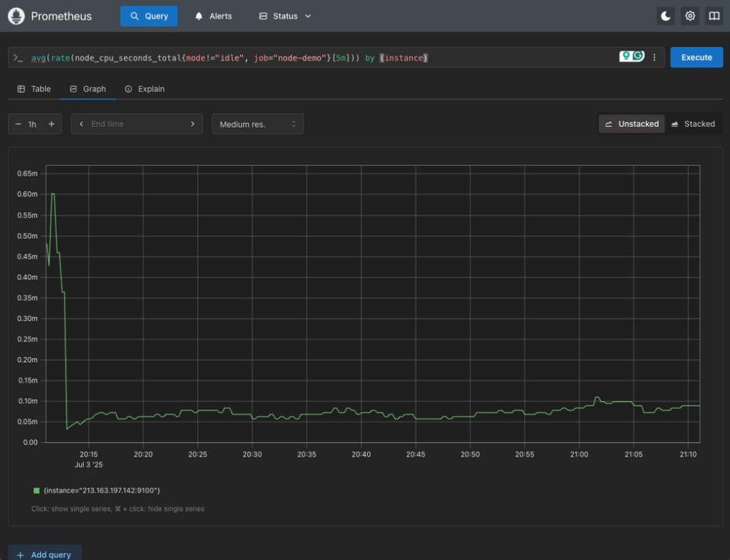Open the Explain tab
This screenshot has height=560, width=730.
[x=145, y=89]
